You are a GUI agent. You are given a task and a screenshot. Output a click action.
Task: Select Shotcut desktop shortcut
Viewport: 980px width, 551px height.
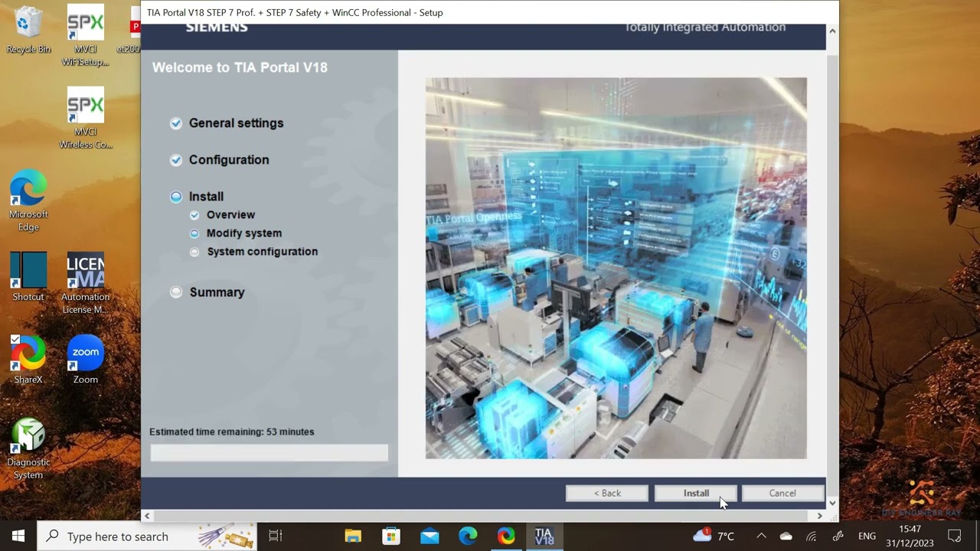(28, 277)
